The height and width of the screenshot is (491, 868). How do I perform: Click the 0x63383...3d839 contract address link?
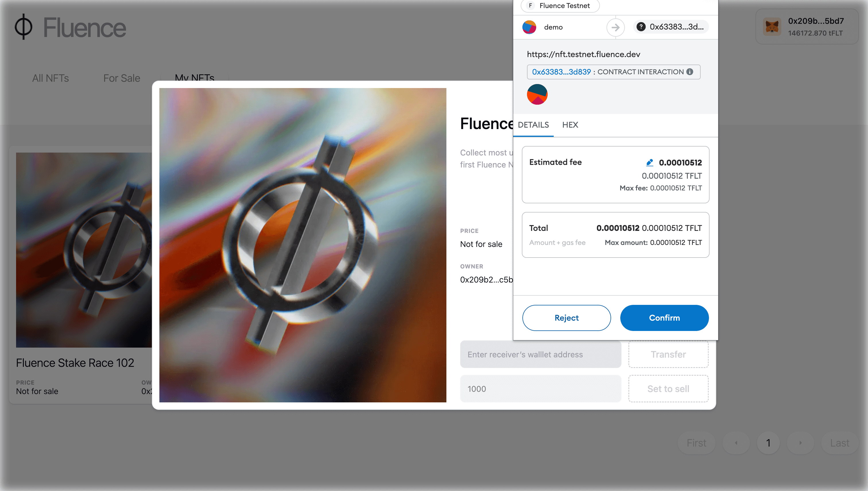coord(561,72)
